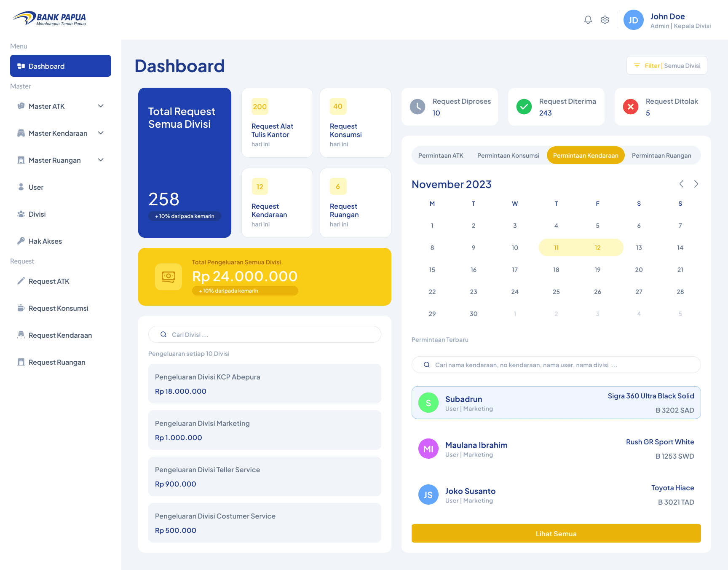Click search icon in kendaraan search field

point(427,365)
